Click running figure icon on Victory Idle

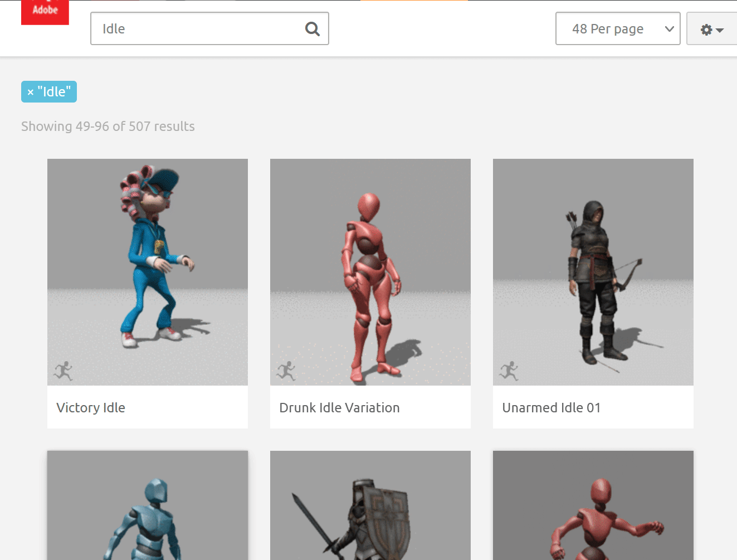pyautogui.click(x=63, y=371)
